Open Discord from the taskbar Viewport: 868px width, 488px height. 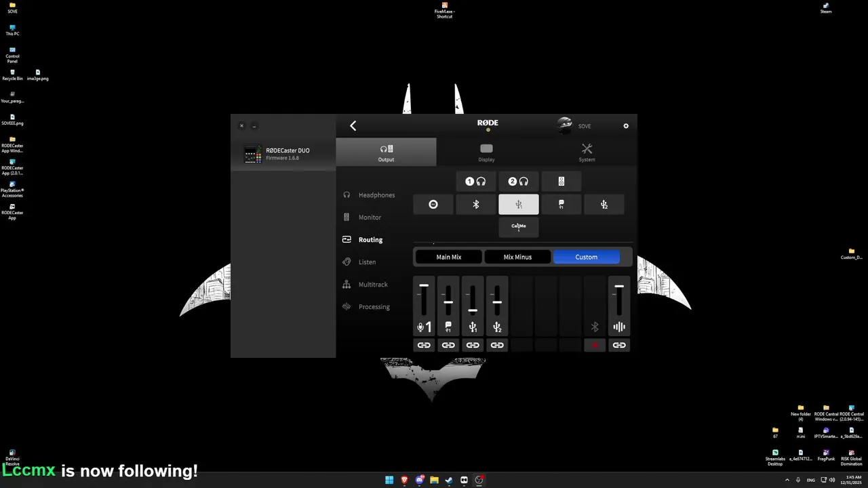(419, 480)
